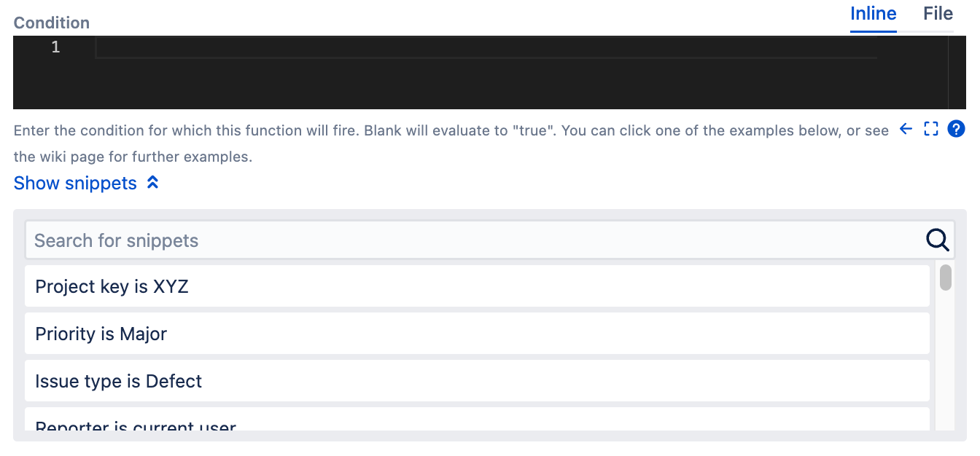
Task: Click line number 1 in editor gutter
Action: click(55, 47)
